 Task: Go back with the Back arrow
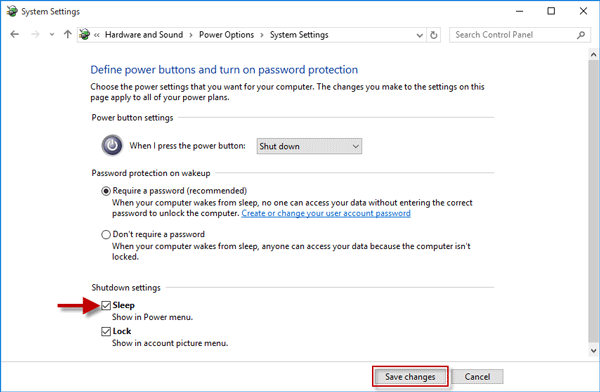pyautogui.click(x=15, y=34)
